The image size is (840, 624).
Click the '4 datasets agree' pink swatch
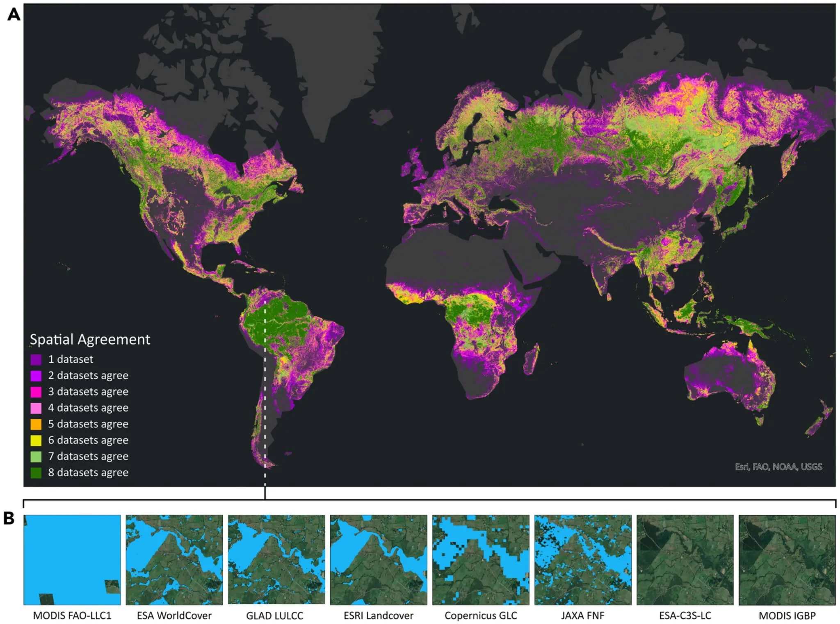point(36,408)
